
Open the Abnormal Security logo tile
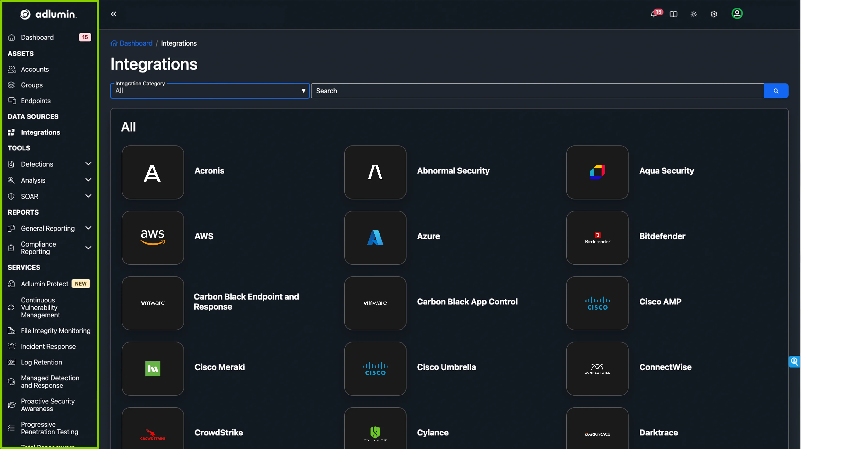click(375, 172)
